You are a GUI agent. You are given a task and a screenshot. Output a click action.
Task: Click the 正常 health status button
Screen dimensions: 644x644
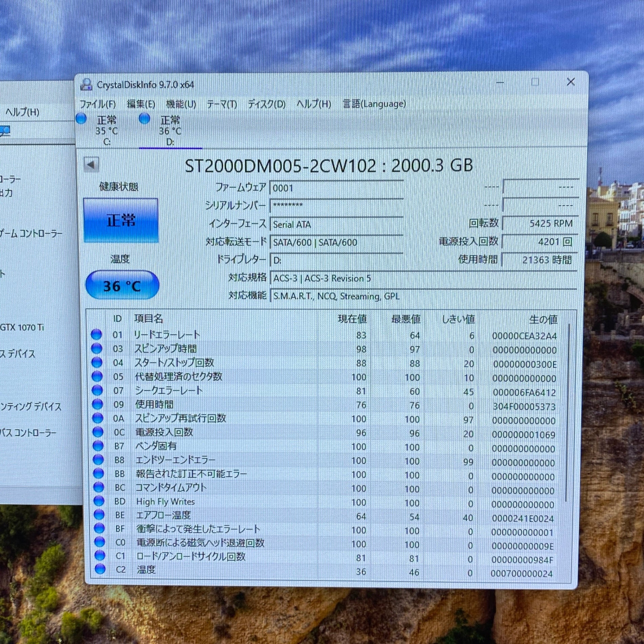(x=121, y=220)
